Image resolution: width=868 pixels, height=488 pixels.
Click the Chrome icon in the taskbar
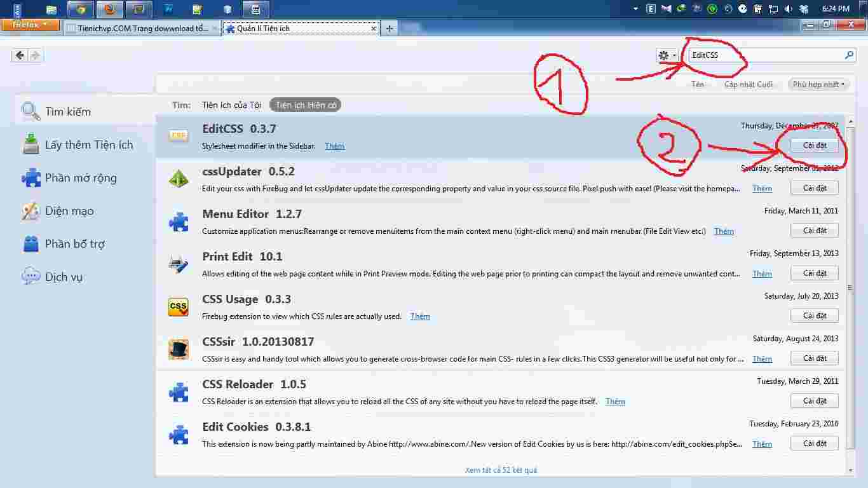[x=81, y=9]
